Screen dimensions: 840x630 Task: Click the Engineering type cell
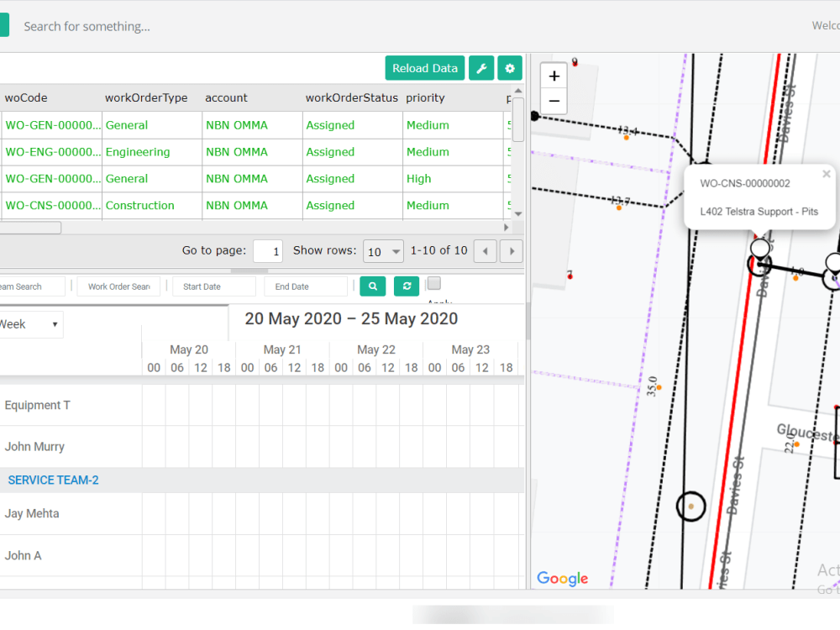151,152
